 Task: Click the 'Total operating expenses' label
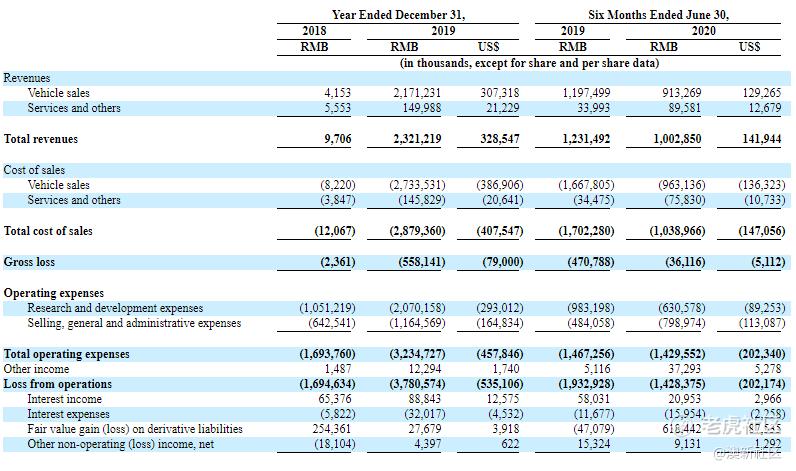67,354
